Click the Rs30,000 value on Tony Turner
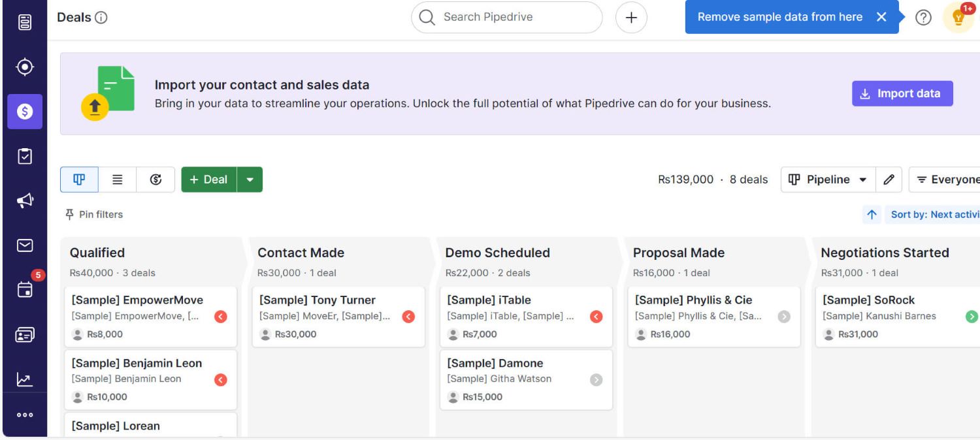980x440 pixels. (x=295, y=334)
